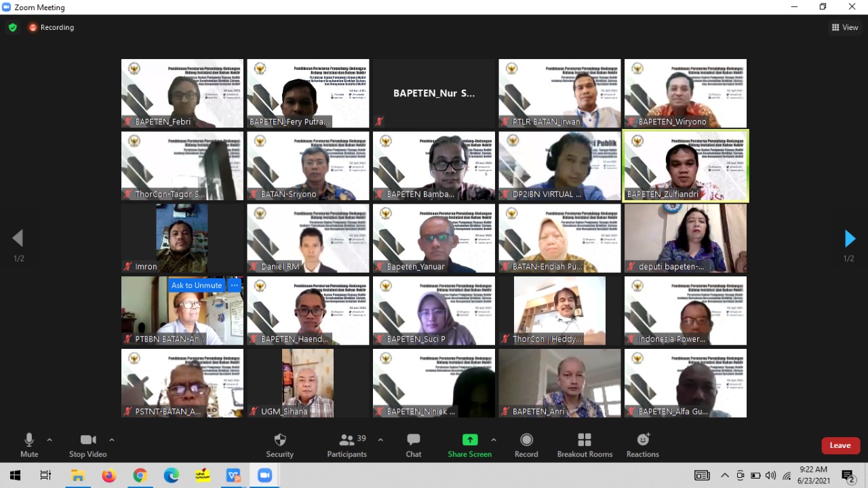
Task: Go to next gallery page arrow
Action: point(849,238)
